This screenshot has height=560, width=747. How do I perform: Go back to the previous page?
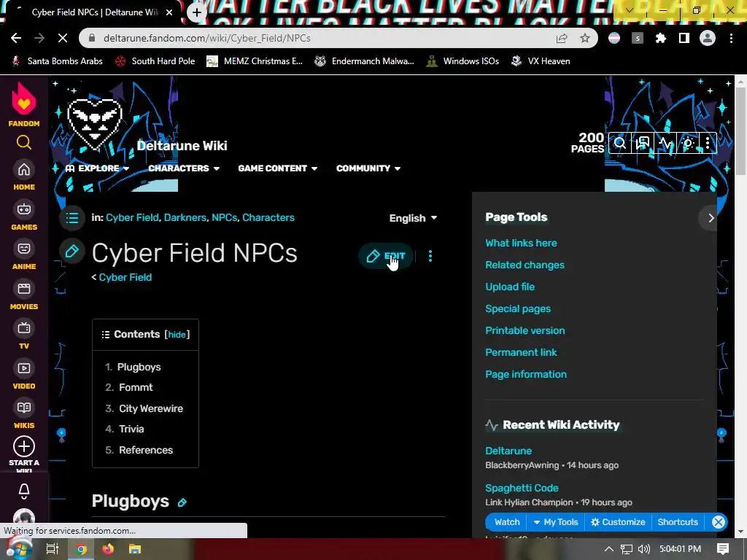16,38
